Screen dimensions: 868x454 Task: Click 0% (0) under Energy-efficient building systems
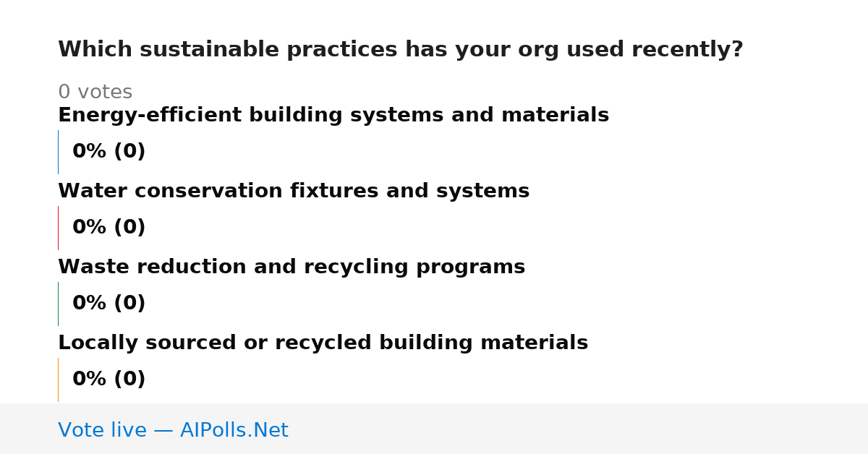[x=109, y=152]
